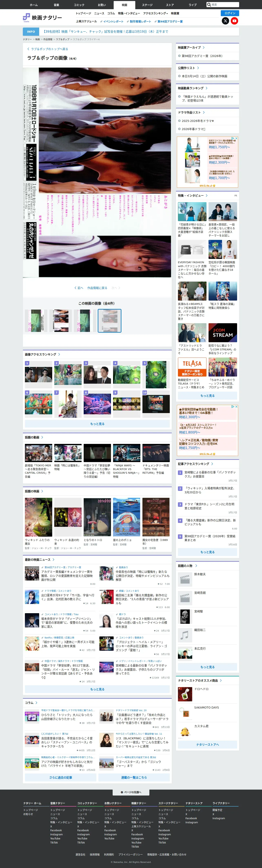Open the NINJA WARS video thumbnail

(127, 453)
